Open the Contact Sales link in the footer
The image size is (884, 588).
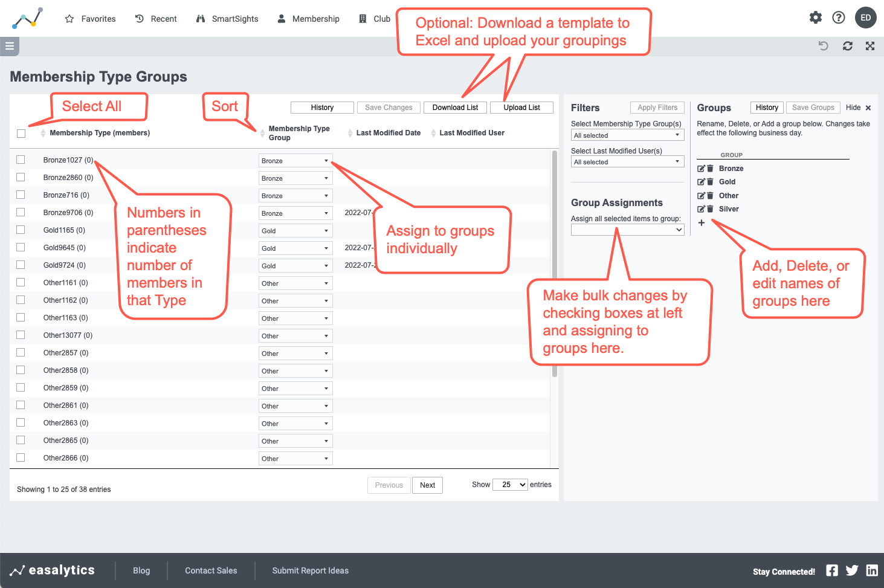210,570
